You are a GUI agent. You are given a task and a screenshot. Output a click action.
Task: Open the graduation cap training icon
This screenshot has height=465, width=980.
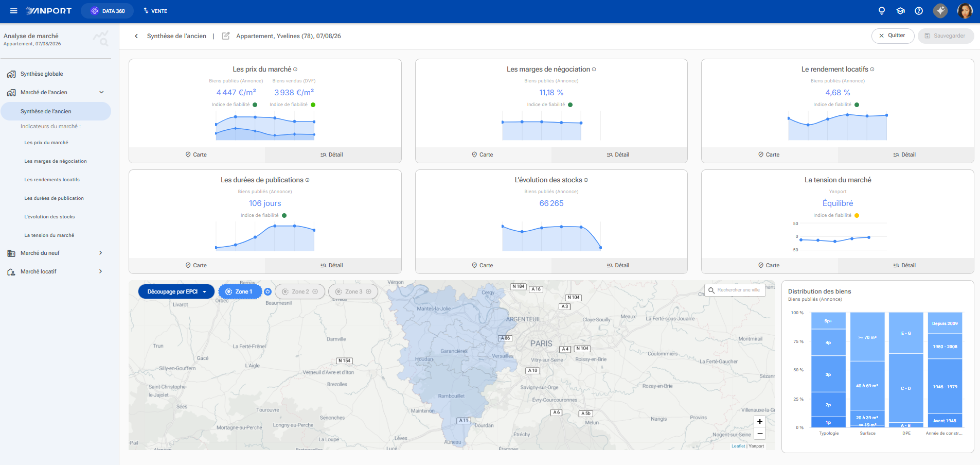pos(900,11)
